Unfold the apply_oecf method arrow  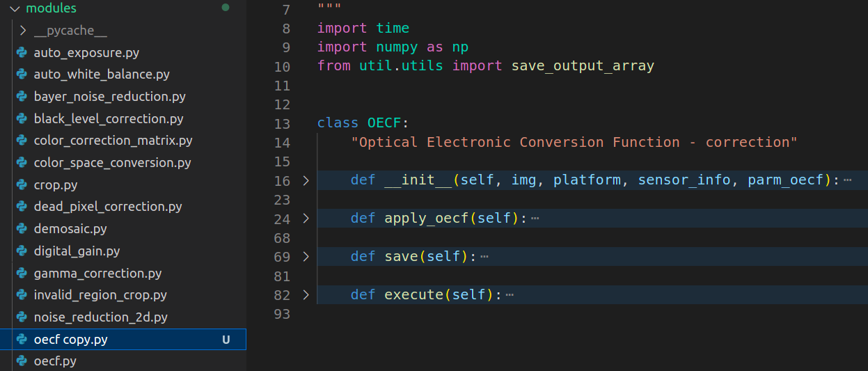(306, 219)
